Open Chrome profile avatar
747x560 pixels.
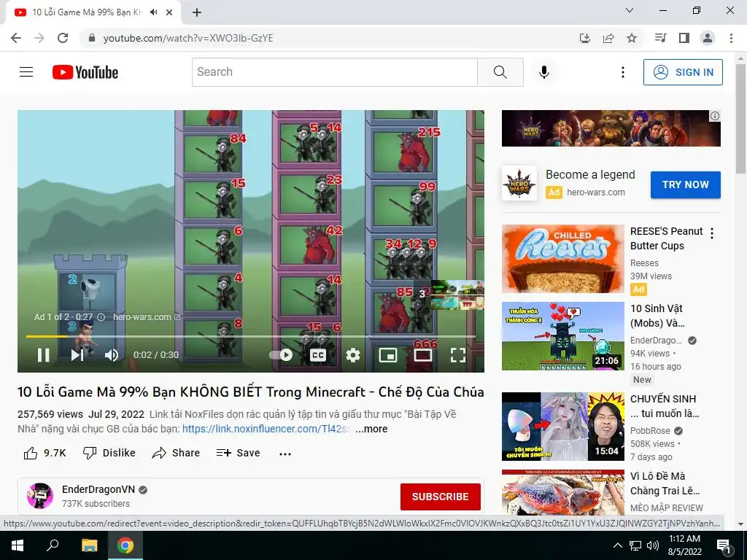708,38
